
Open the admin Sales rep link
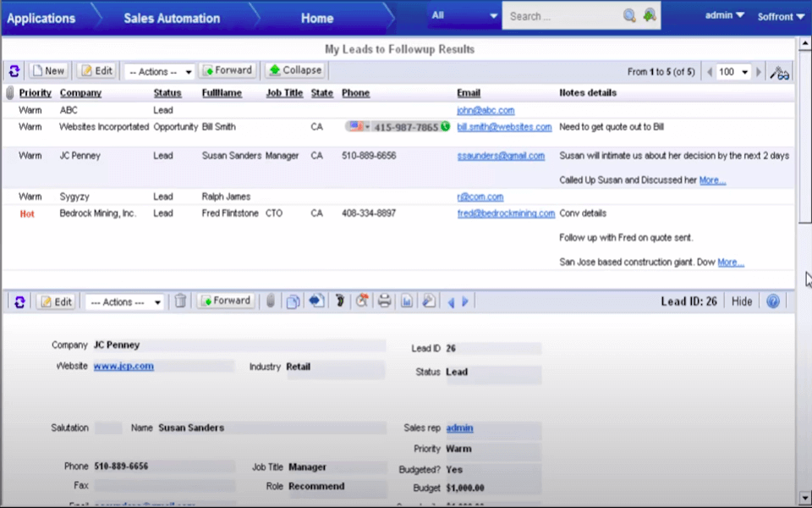pyautogui.click(x=459, y=428)
